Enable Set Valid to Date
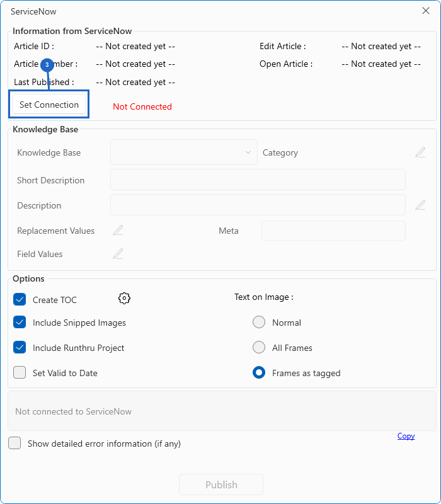441x504 pixels. click(20, 373)
